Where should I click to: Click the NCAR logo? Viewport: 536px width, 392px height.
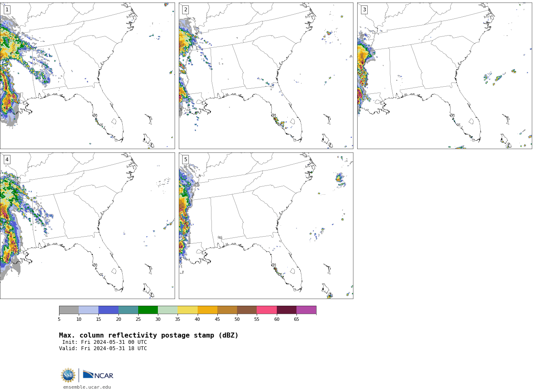tap(98, 375)
